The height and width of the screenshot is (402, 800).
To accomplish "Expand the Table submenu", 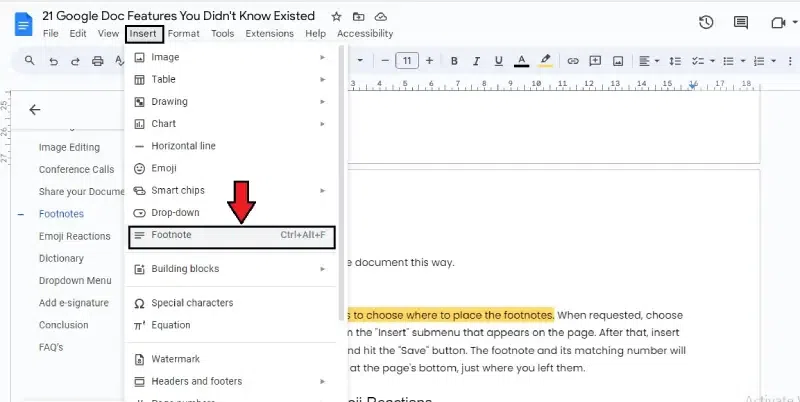I will pyautogui.click(x=230, y=80).
